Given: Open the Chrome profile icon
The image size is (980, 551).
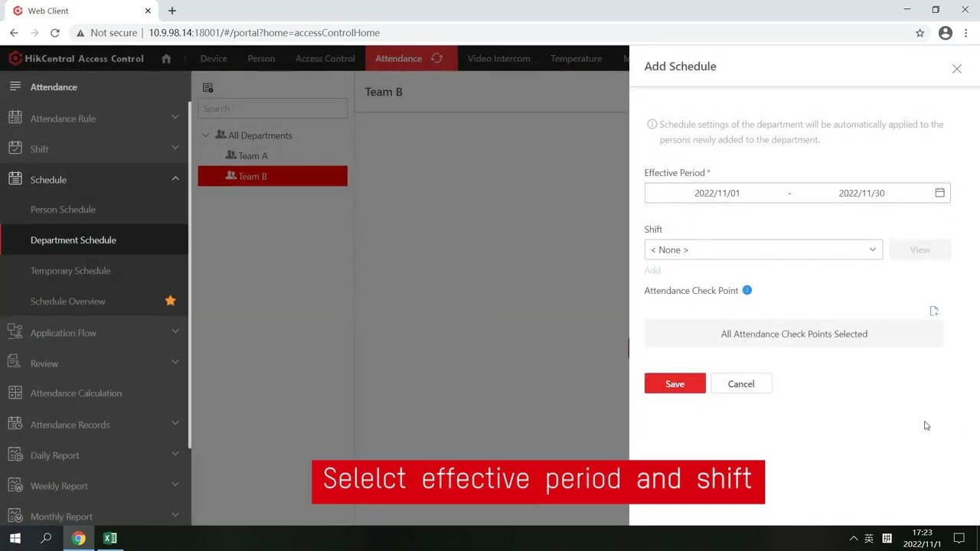Looking at the screenshot, I should [x=946, y=33].
